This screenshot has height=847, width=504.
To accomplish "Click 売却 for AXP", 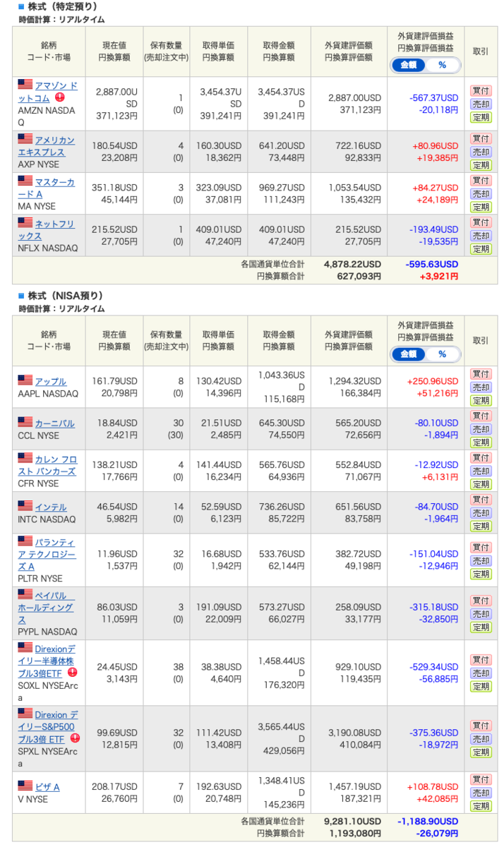I will (x=481, y=152).
